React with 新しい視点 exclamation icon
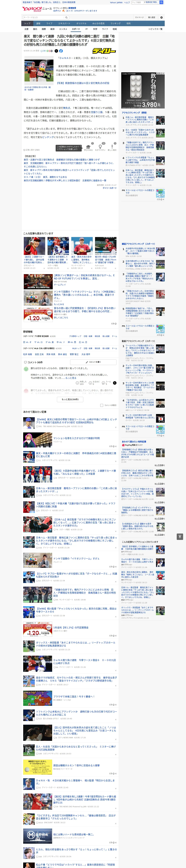186x868 pixels. (112, 147)
